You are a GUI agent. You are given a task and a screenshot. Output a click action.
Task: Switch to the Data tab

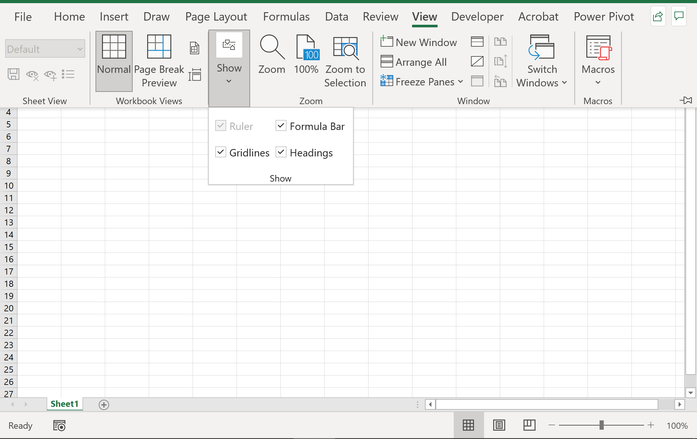pyautogui.click(x=336, y=17)
